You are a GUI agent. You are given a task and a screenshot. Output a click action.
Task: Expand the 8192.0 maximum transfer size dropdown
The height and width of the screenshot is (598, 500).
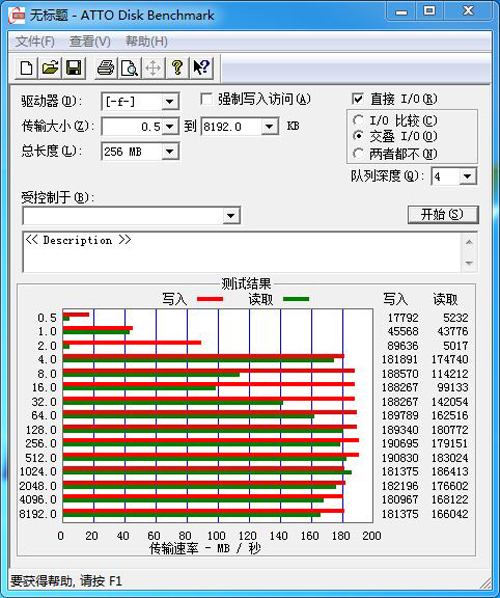(269, 126)
